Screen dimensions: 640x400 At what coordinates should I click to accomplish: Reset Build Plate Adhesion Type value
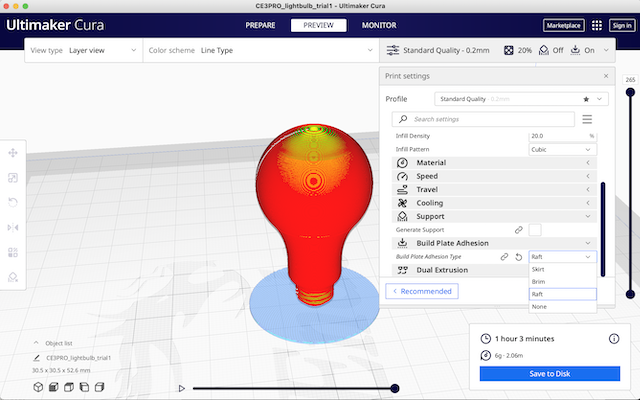pos(518,257)
